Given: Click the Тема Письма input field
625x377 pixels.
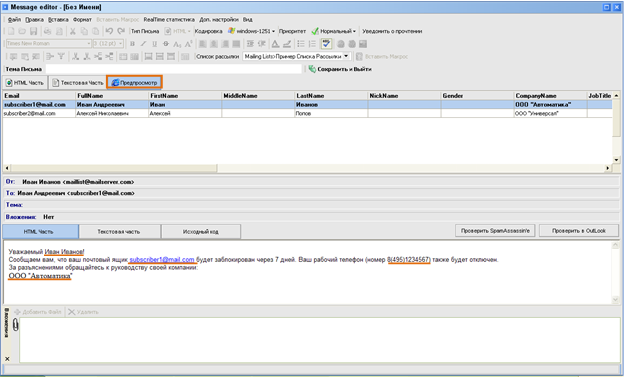Looking at the screenshot, I should coord(174,69).
